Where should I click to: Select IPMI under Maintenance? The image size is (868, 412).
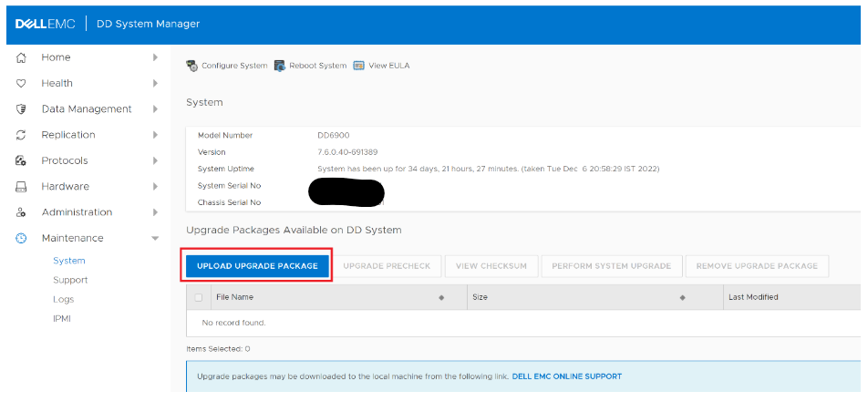(x=62, y=318)
